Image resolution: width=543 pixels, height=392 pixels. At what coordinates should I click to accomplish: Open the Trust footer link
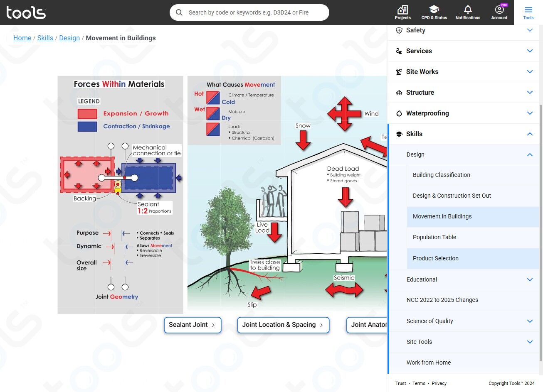point(401,383)
